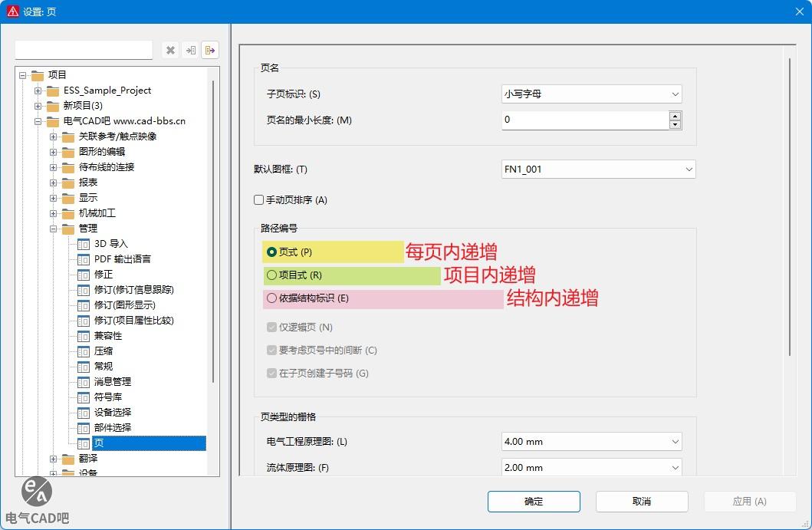
Task: Increase 页名的最小长度 with up arrow
Action: 675,116
